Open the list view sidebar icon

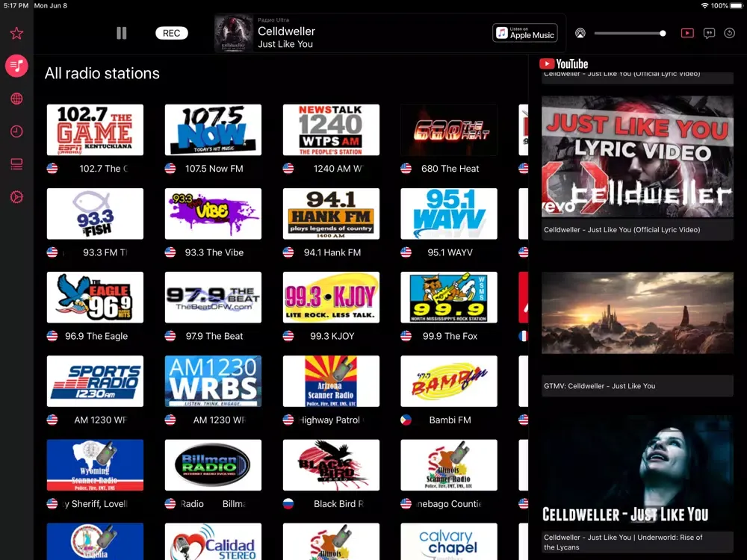click(16, 164)
